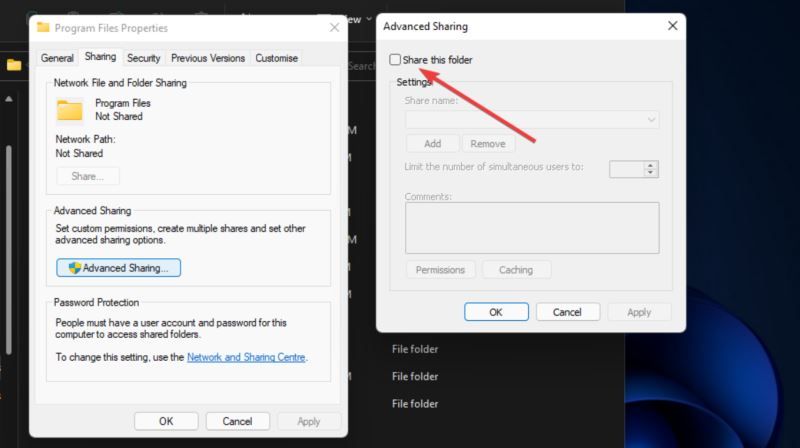Click inside the Comments text box
The height and width of the screenshot is (448, 800).
[x=531, y=227]
